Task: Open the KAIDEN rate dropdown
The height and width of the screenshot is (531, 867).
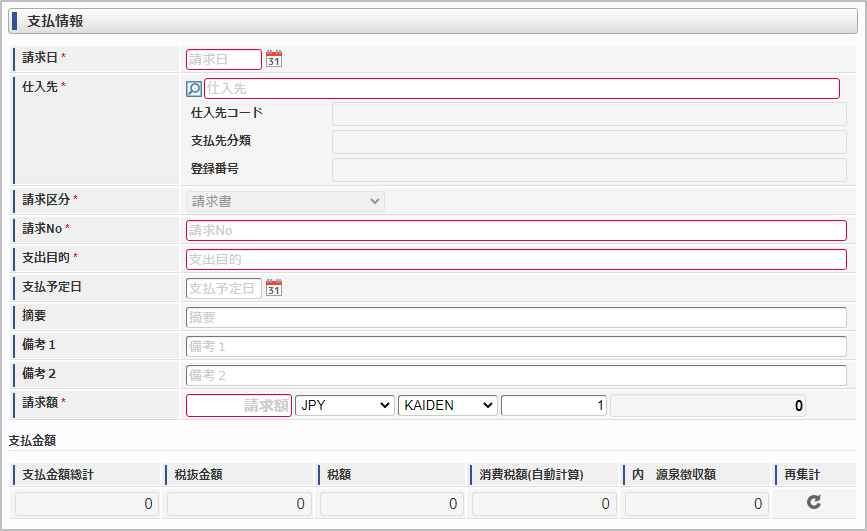Action: [x=447, y=405]
